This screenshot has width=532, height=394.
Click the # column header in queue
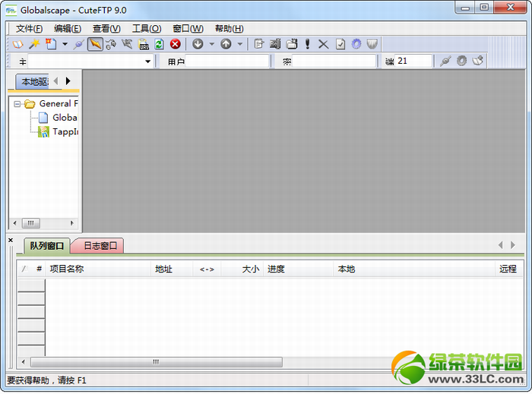pos(39,269)
